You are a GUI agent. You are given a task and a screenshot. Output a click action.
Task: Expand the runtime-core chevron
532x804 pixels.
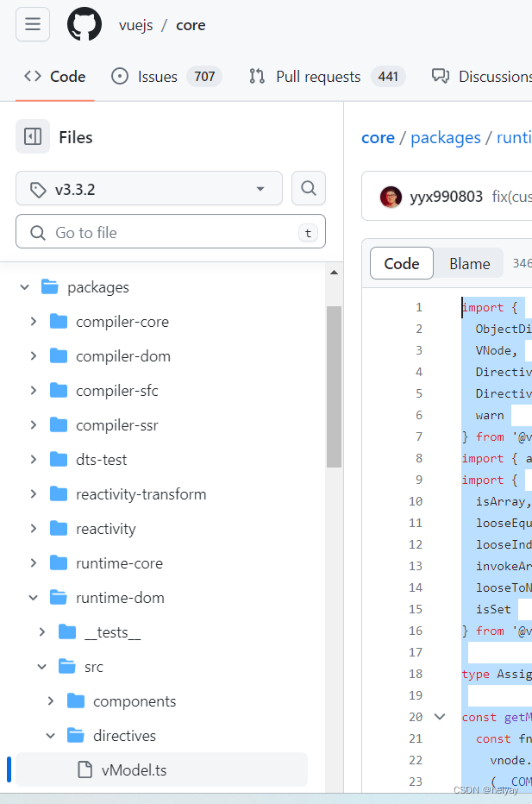pyautogui.click(x=34, y=563)
